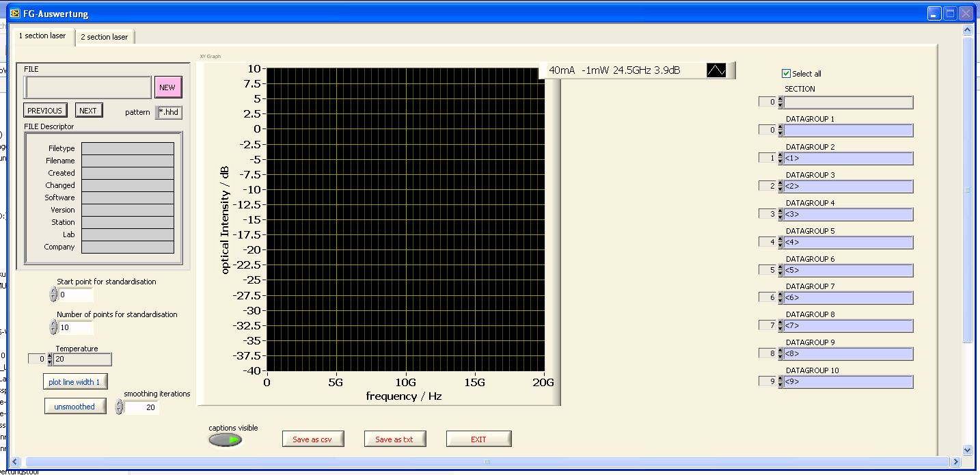
Task: Click Save as txt
Action: click(394, 439)
